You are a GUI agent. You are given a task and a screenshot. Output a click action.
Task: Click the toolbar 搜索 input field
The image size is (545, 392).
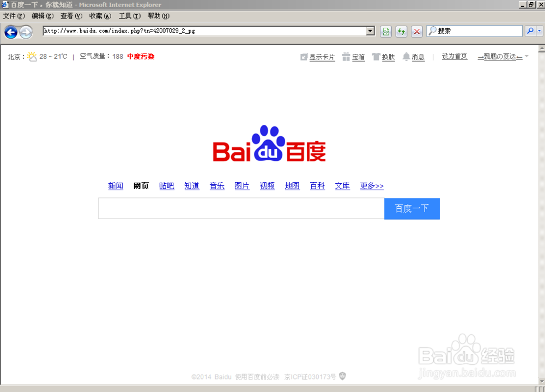(475, 31)
